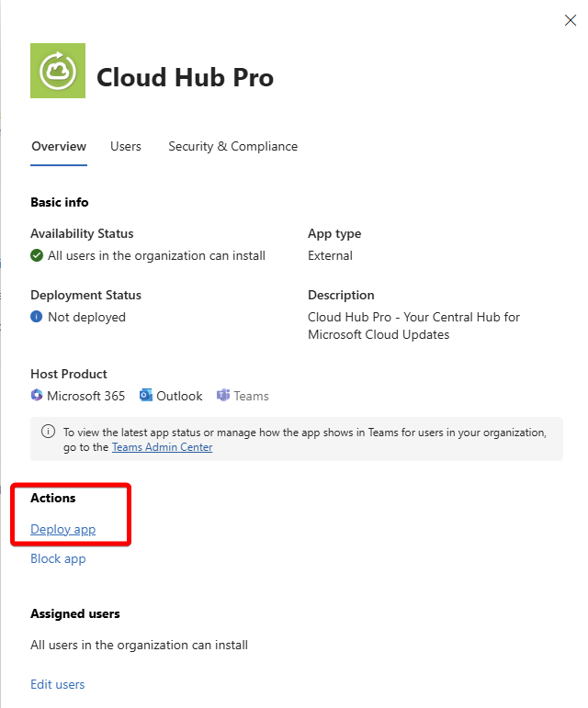Screen dimensions: 588x708
Task: Click the 'Availability Status' label
Action: point(82,234)
